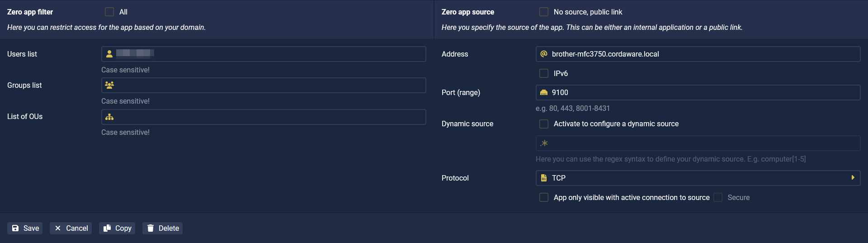This screenshot has width=868, height=243.
Task: Open the TCP protocol selector
Action: click(x=698, y=178)
